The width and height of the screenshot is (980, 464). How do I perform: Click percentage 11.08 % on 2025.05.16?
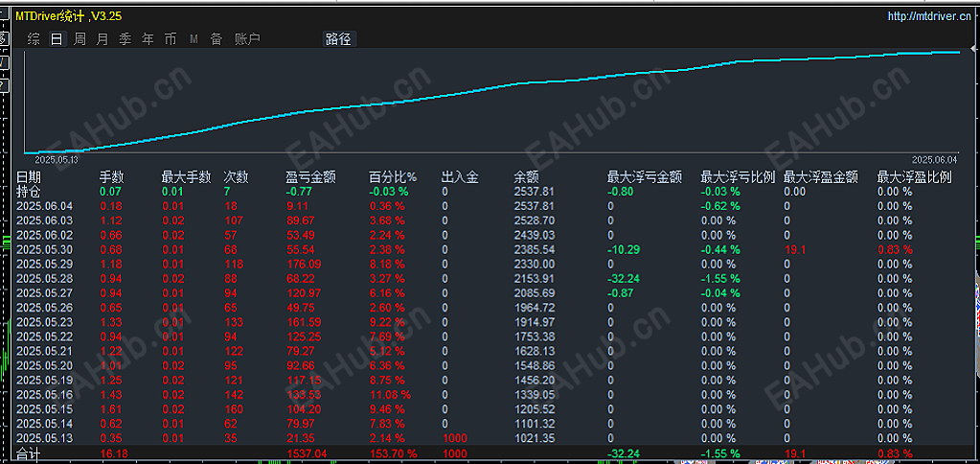[x=390, y=394]
